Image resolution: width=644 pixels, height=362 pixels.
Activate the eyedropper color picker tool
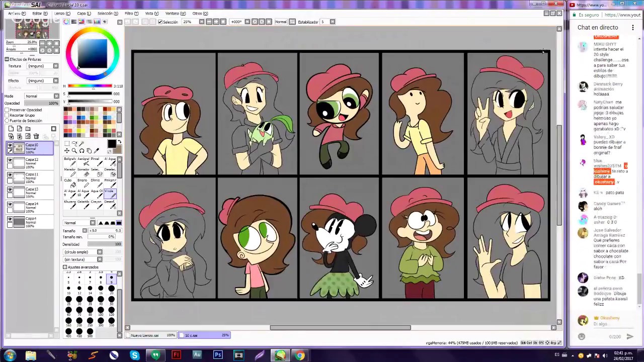pos(96,150)
